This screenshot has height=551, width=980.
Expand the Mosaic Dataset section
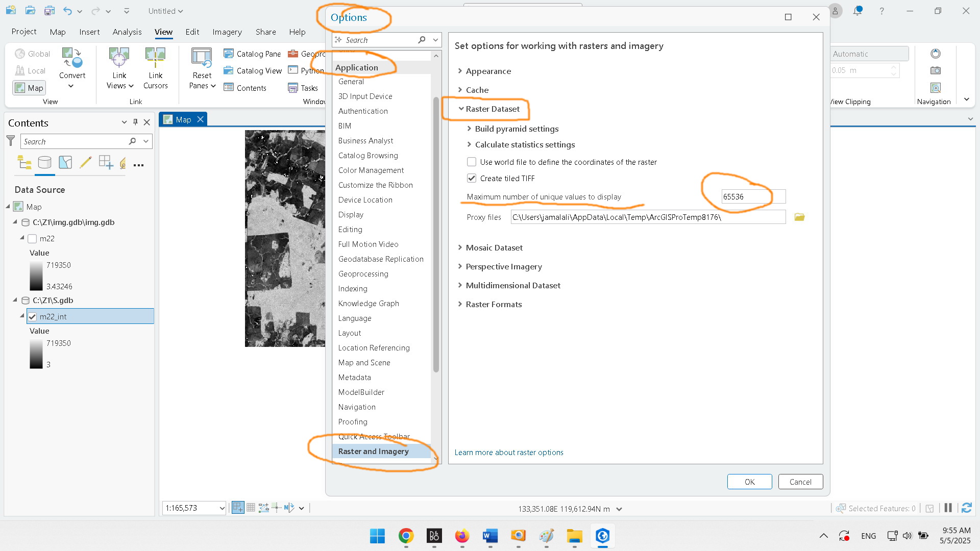460,247
